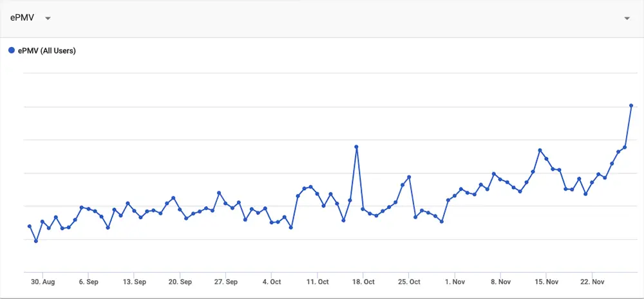Screen dimensions: 644x299
Task: Click the lowest data point near 30. Aug
Action: tap(35, 241)
